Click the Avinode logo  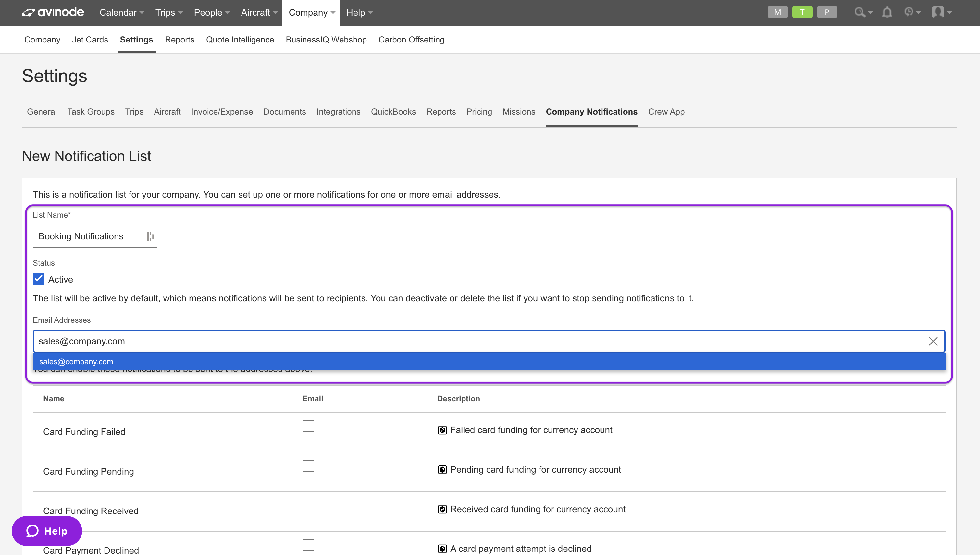tap(53, 12)
